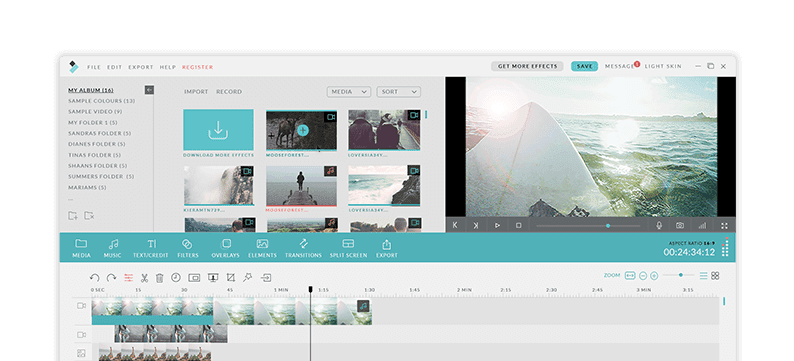
Task: Delete clip with trash can icon
Action: click(160, 277)
